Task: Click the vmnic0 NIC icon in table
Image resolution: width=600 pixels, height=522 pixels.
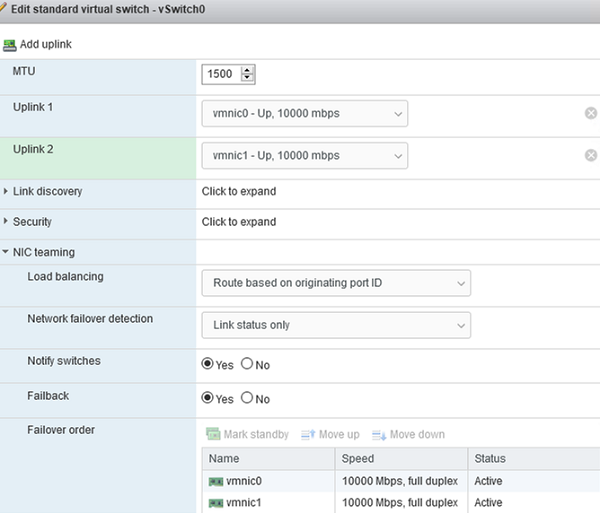Action: click(x=215, y=481)
